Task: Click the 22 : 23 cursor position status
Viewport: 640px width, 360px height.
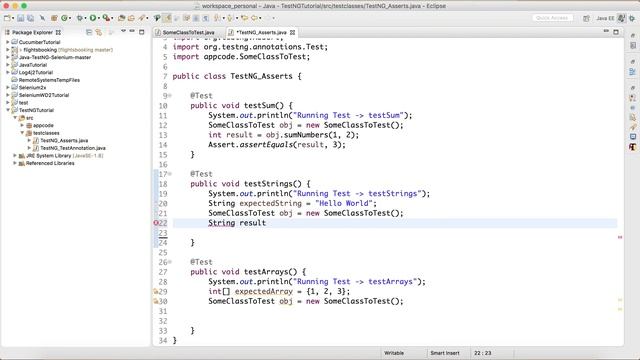Action: tap(483, 353)
